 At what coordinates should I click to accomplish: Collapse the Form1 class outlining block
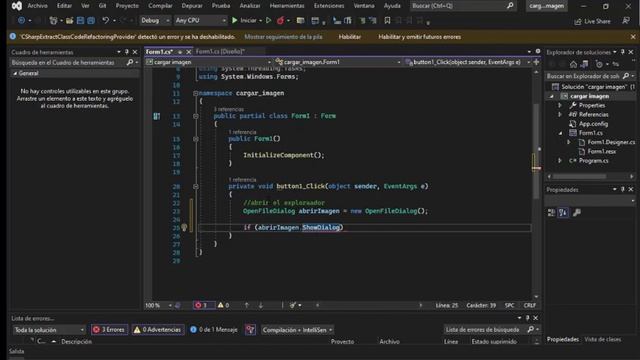coord(196,116)
